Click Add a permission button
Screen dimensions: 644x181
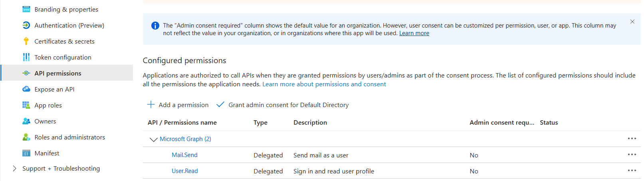(178, 105)
